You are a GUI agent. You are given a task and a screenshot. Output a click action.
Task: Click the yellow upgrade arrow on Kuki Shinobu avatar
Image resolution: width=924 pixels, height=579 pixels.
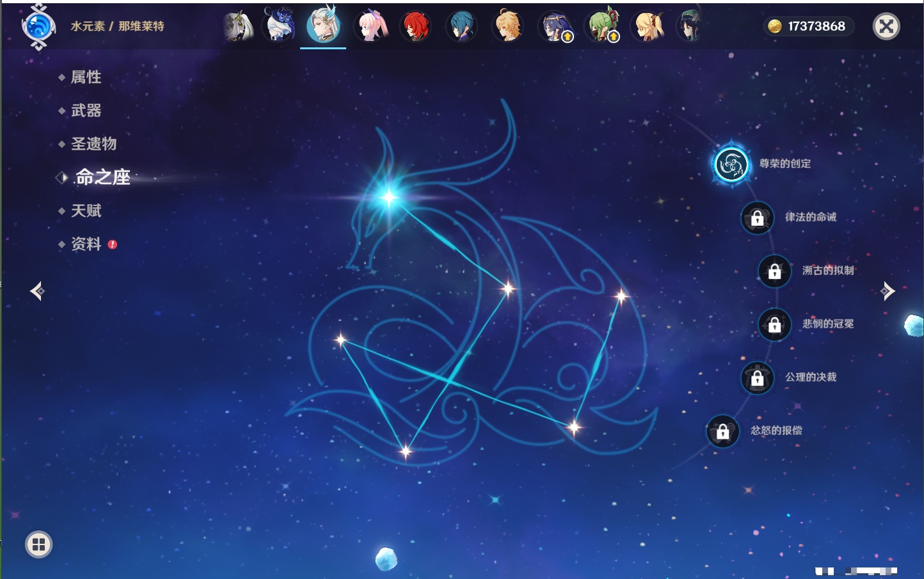613,37
